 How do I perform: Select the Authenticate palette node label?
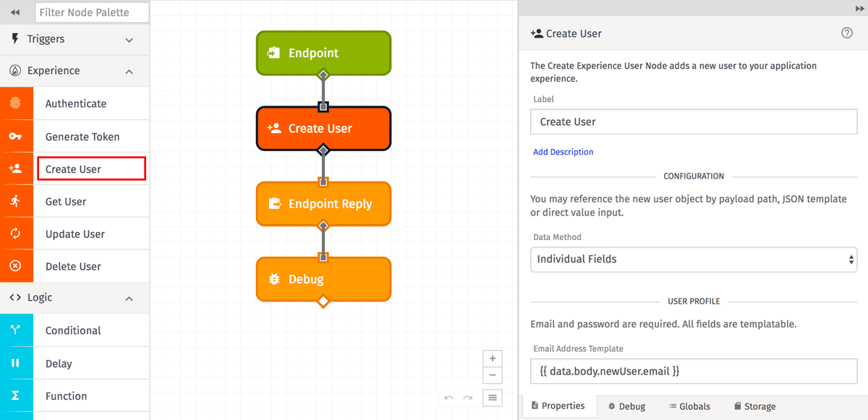point(76,103)
